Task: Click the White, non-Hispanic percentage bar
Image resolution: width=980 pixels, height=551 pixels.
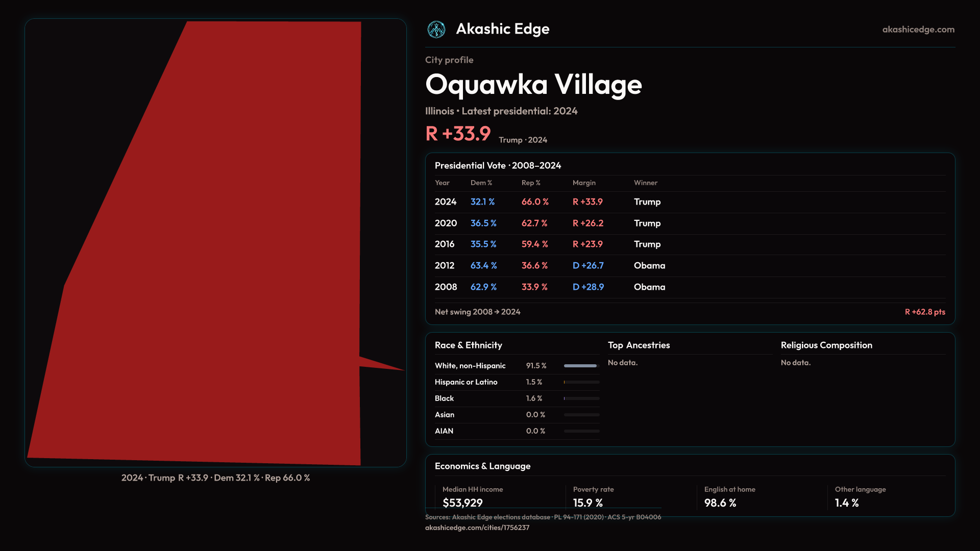Action: (x=581, y=366)
